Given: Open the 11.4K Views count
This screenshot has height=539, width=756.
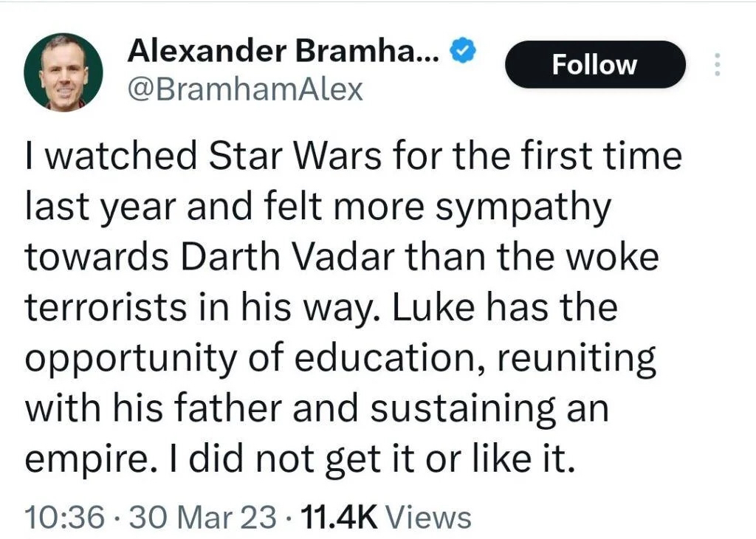Looking at the screenshot, I should click(x=387, y=516).
